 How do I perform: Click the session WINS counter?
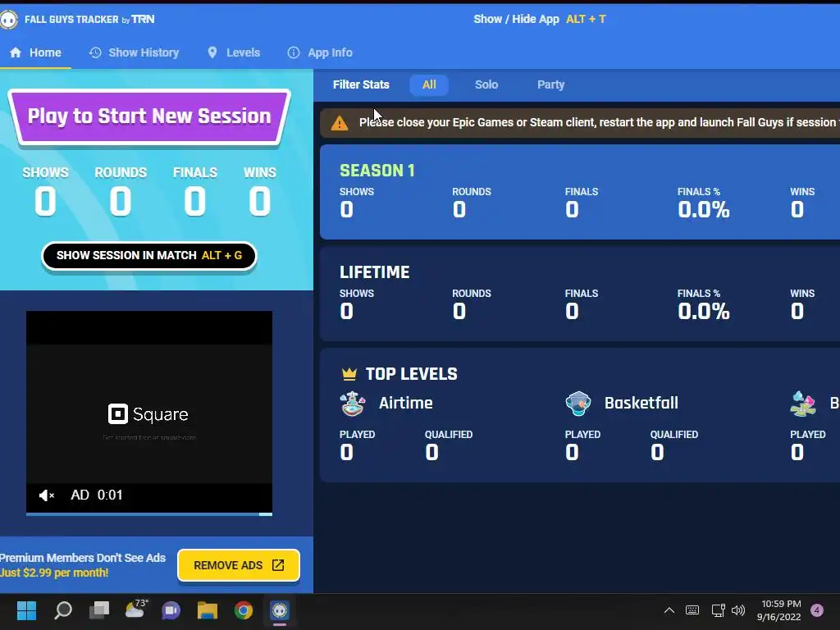[x=260, y=191]
